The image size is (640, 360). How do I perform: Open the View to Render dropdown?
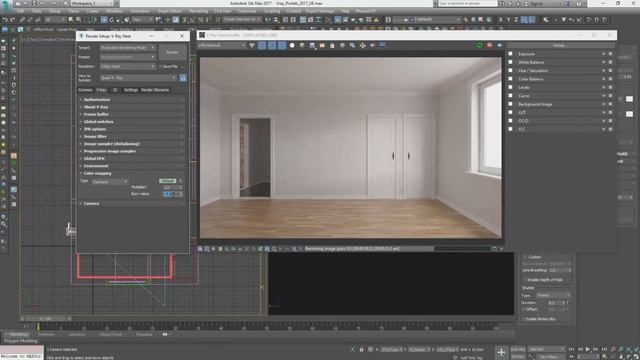point(138,78)
